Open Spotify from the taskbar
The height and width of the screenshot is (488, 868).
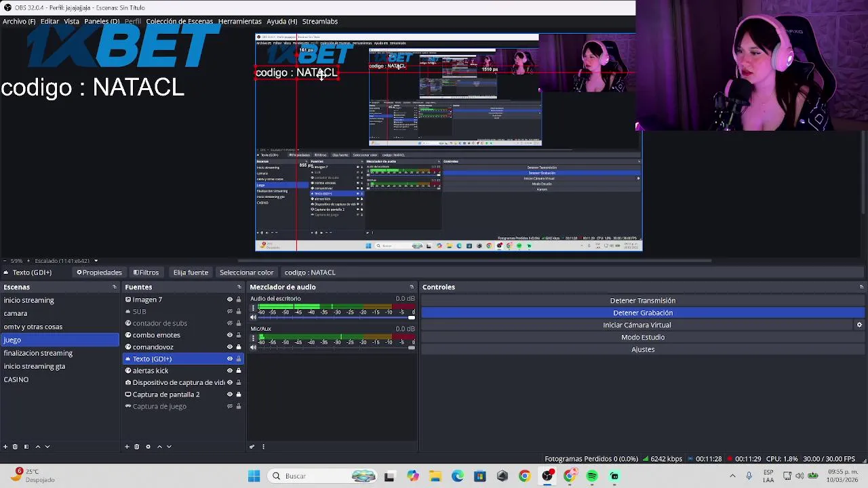coord(592,476)
